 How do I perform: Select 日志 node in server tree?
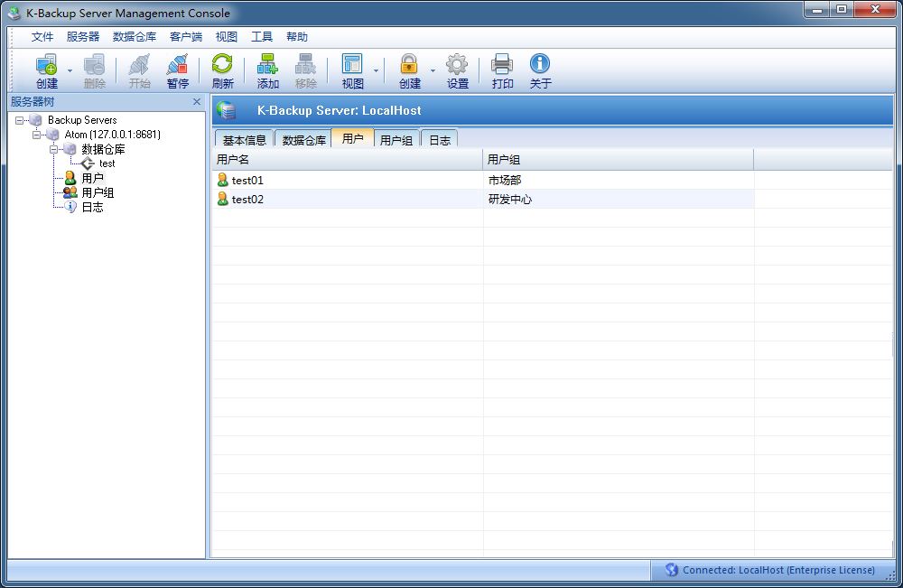(92, 207)
